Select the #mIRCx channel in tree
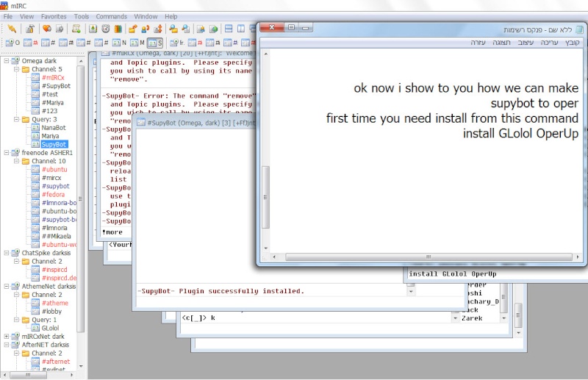The image size is (588, 380). pyautogui.click(x=53, y=78)
